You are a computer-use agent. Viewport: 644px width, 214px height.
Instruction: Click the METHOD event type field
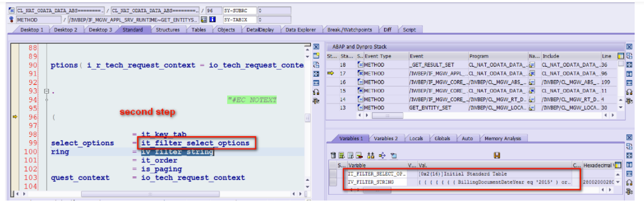[38, 19]
